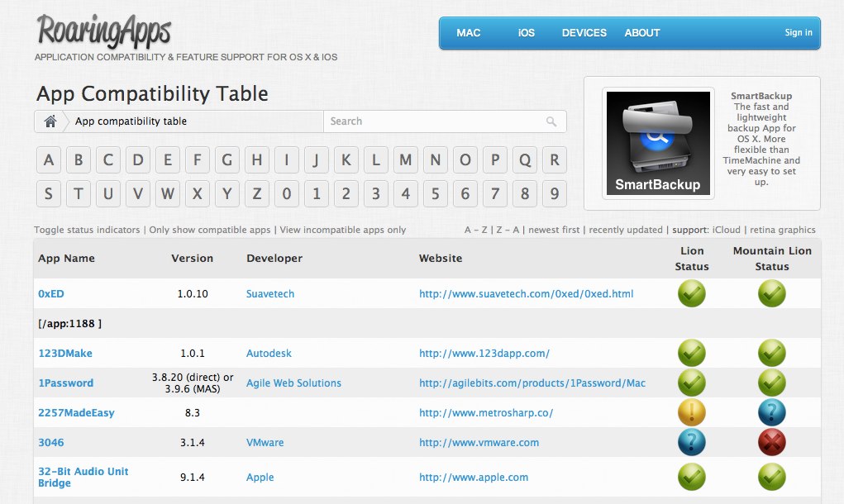
Task: Filter apps by letter G
Action: click(x=227, y=159)
